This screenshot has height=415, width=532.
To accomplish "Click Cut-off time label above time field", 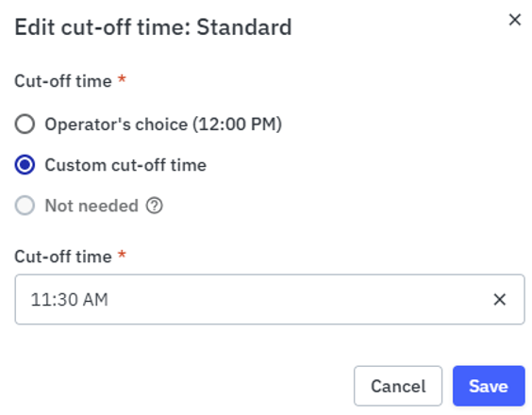I will pos(63,257).
